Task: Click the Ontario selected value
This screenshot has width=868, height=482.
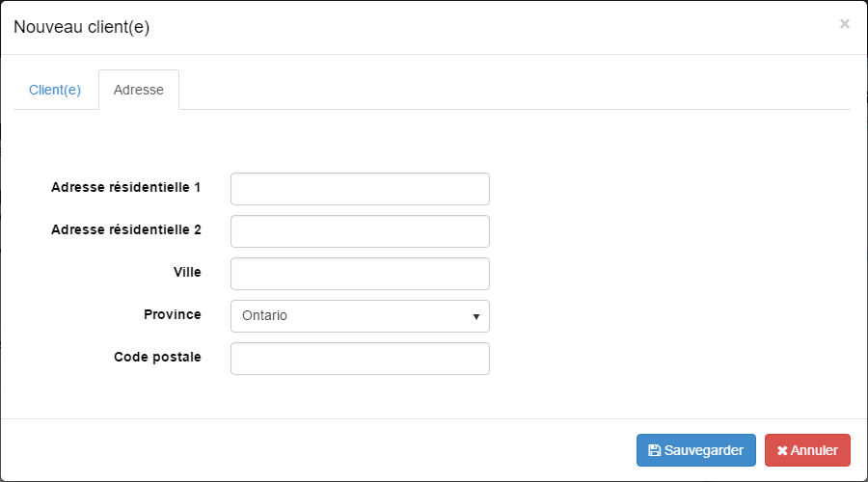Action: 265,316
